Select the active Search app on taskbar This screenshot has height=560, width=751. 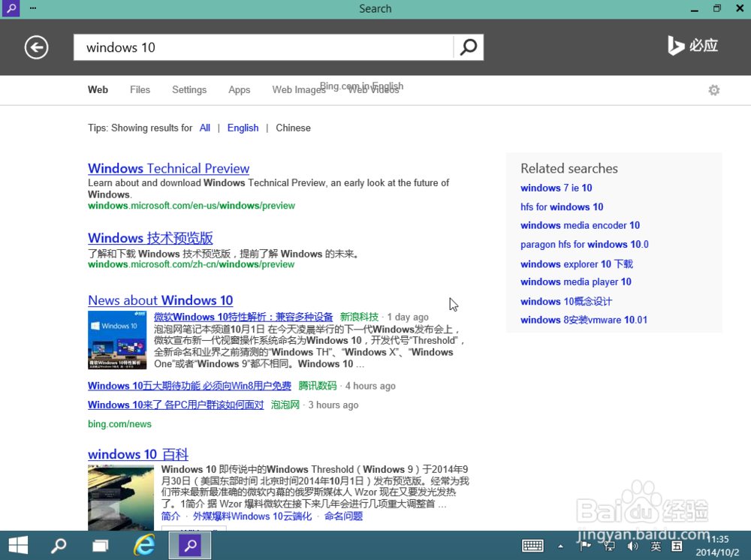click(190, 545)
